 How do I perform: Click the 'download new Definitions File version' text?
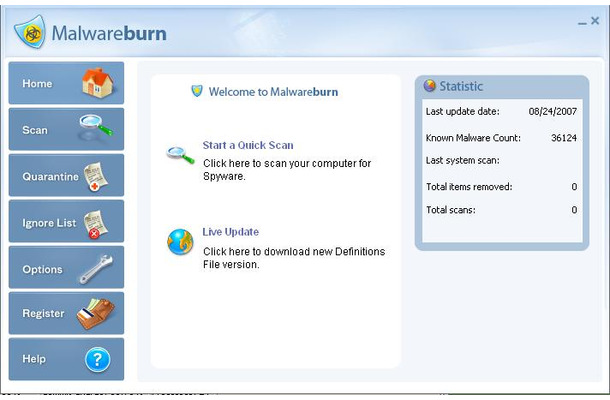coord(294,258)
